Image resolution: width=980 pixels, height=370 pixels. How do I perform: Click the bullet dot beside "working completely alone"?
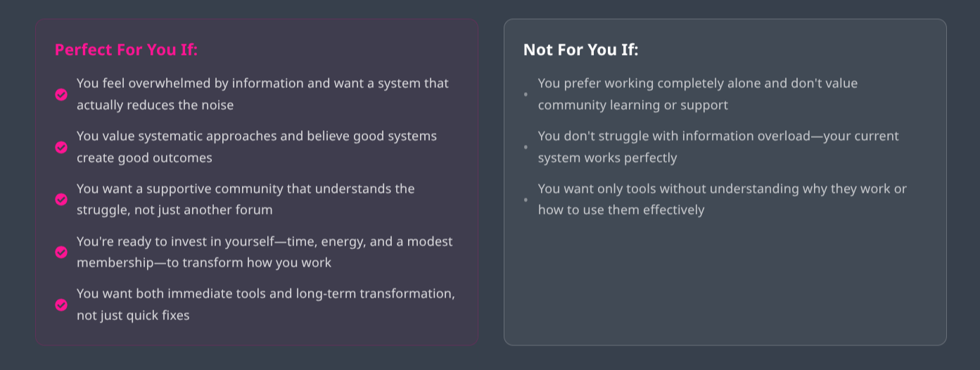click(526, 94)
